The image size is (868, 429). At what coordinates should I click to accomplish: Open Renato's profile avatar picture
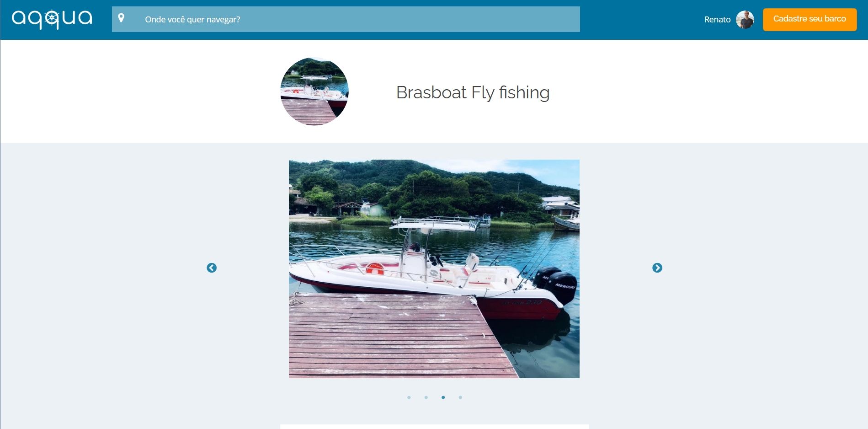[x=745, y=20]
